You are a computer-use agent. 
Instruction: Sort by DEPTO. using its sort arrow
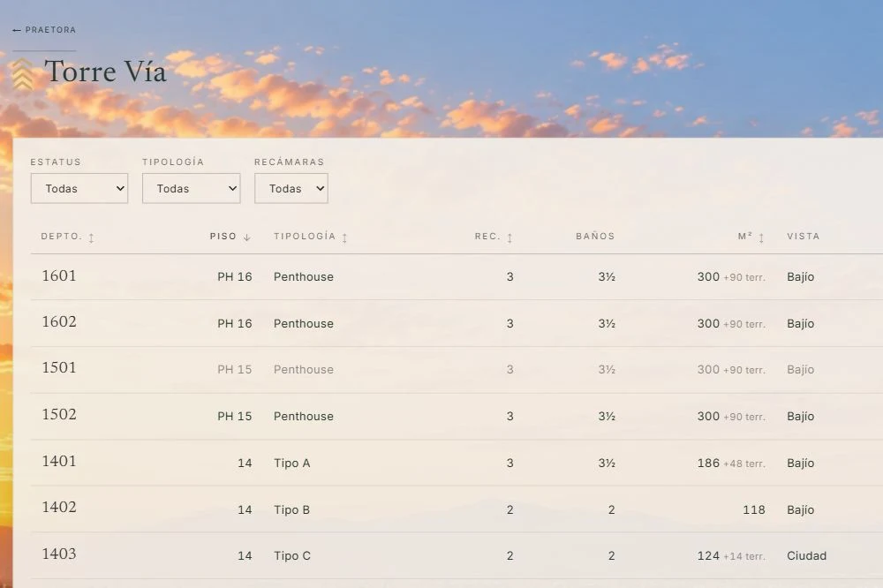click(x=91, y=237)
